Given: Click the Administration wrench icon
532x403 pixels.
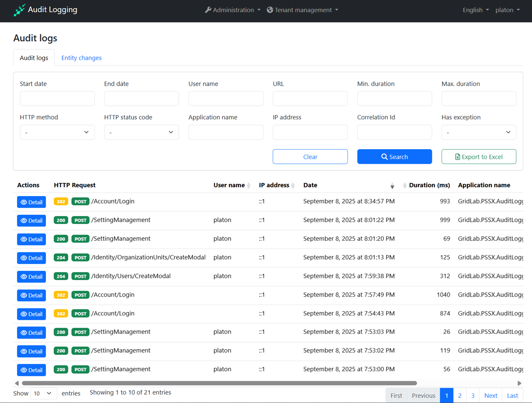Looking at the screenshot, I should coord(208,10).
